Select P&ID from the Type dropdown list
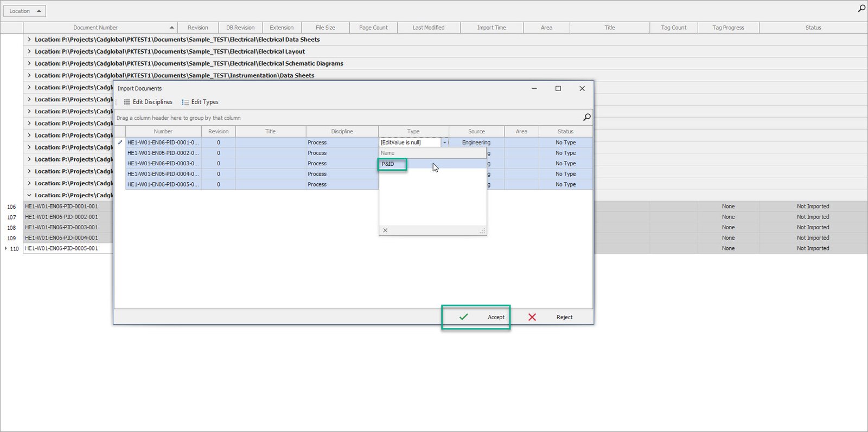The image size is (868, 432). coord(388,164)
